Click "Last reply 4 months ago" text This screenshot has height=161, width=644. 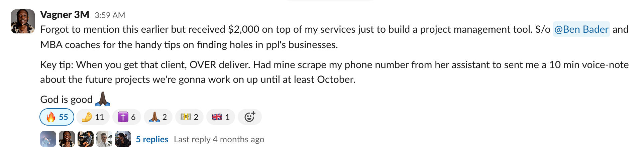(219, 139)
